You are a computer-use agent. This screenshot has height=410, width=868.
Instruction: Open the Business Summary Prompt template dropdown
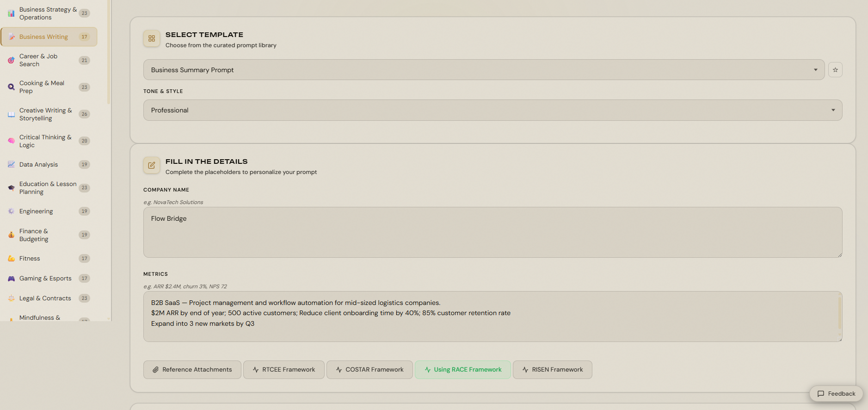tap(484, 70)
